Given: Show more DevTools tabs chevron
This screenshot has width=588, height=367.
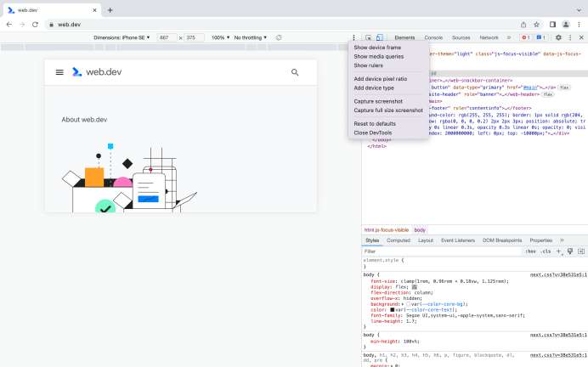Looking at the screenshot, I should 509,37.
